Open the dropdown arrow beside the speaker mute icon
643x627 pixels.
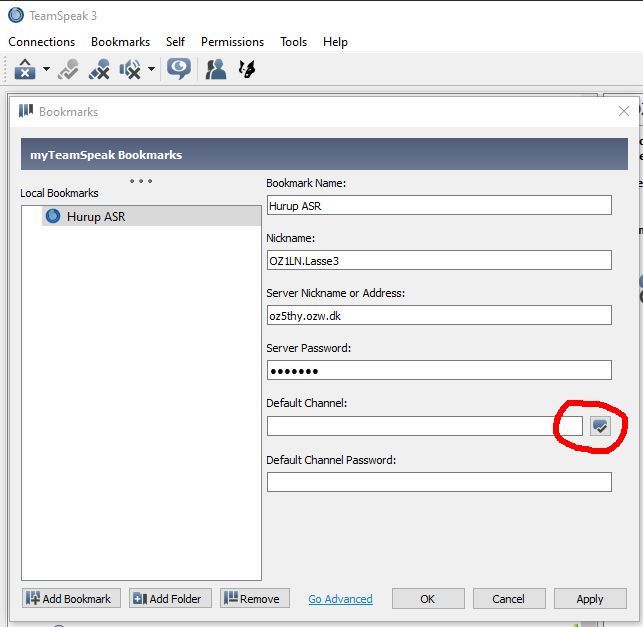(151, 69)
